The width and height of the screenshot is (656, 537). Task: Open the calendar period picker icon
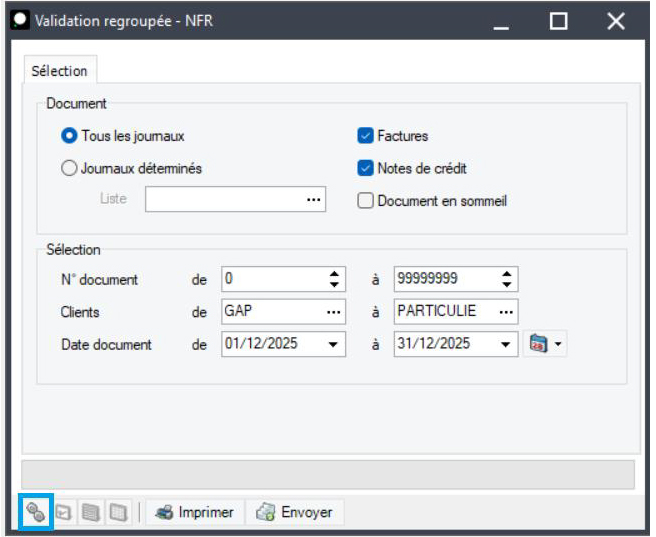pyautogui.click(x=538, y=344)
